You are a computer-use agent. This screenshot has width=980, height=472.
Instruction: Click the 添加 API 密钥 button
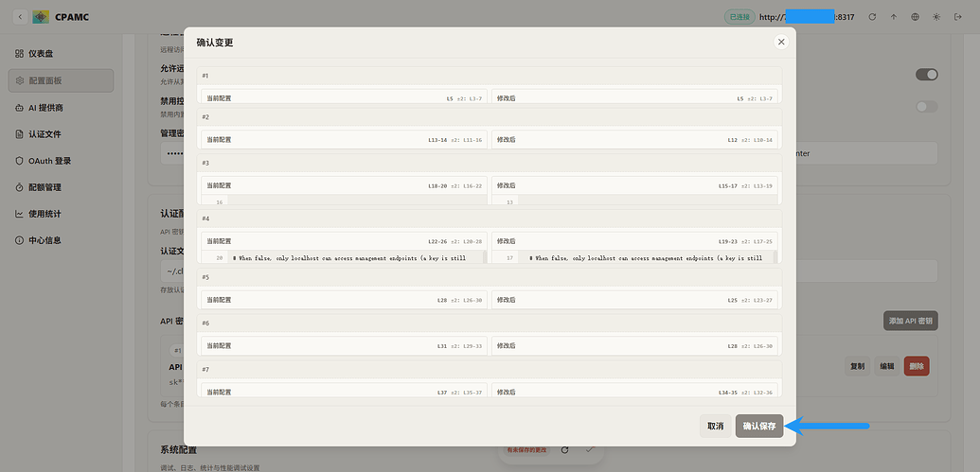(x=911, y=321)
